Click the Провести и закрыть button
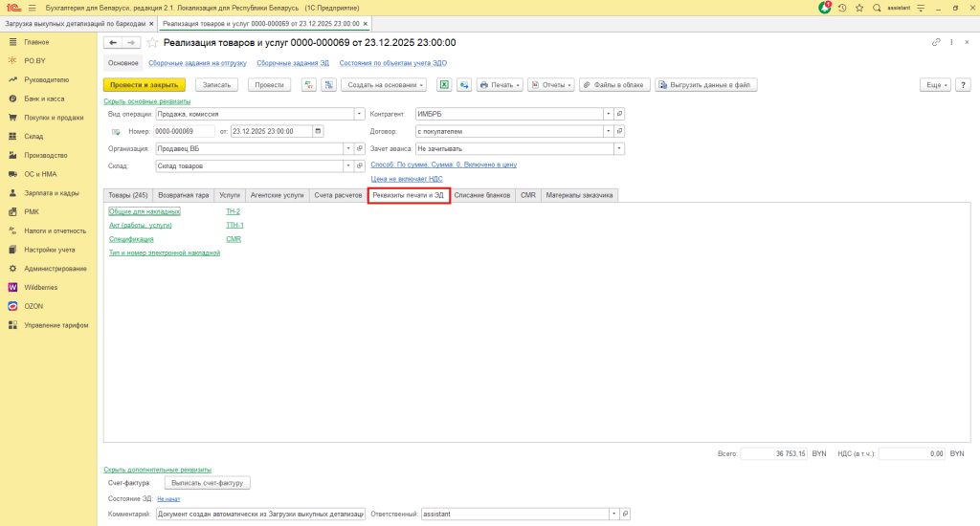This screenshot has width=980, height=526. [x=144, y=85]
